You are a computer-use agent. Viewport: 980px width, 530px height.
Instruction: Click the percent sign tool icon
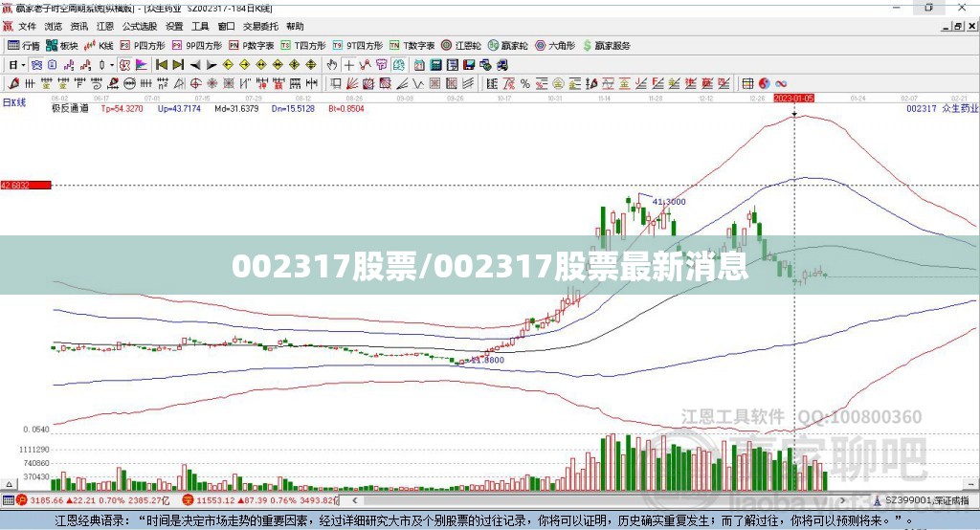click(x=525, y=83)
